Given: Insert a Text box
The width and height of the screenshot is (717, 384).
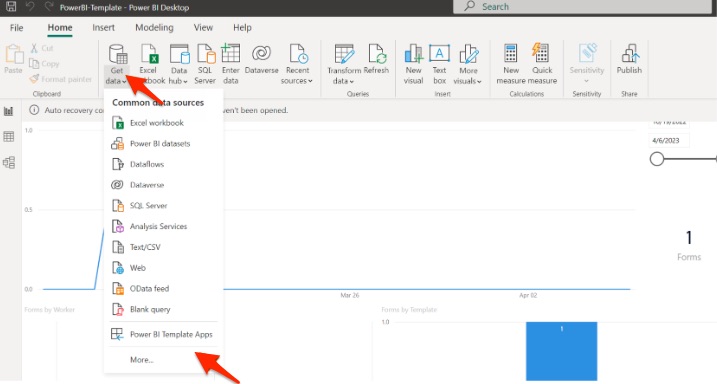Looking at the screenshot, I should coord(439,64).
